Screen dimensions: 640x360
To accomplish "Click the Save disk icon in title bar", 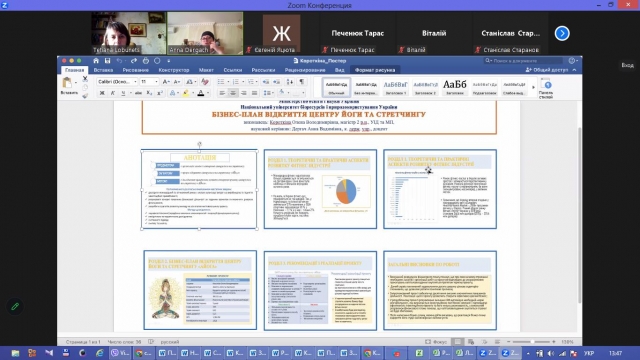I will coord(107,61).
